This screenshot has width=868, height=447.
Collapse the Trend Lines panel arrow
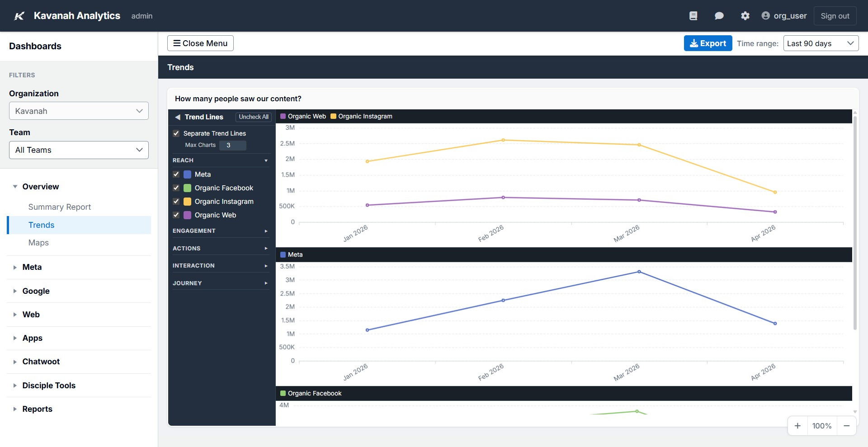pyautogui.click(x=177, y=117)
